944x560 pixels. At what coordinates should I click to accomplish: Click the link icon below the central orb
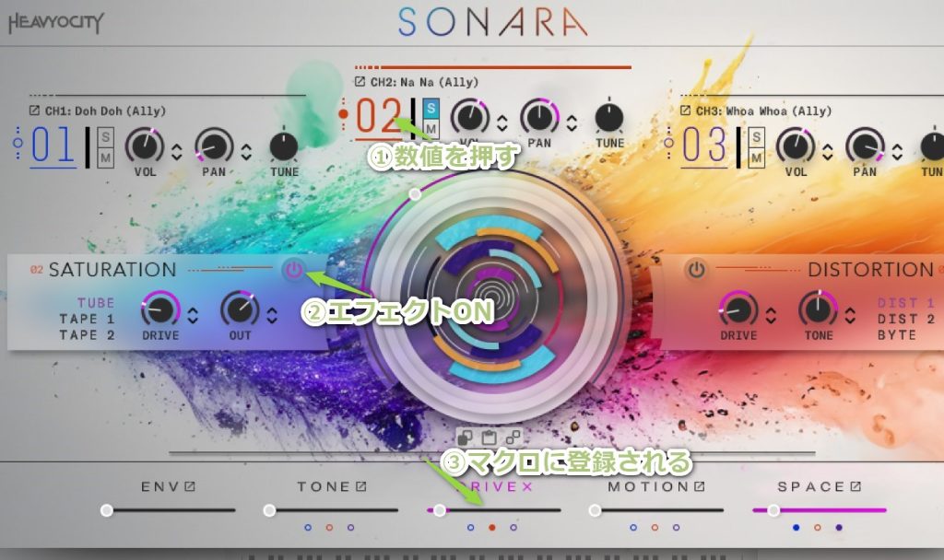click(x=513, y=437)
